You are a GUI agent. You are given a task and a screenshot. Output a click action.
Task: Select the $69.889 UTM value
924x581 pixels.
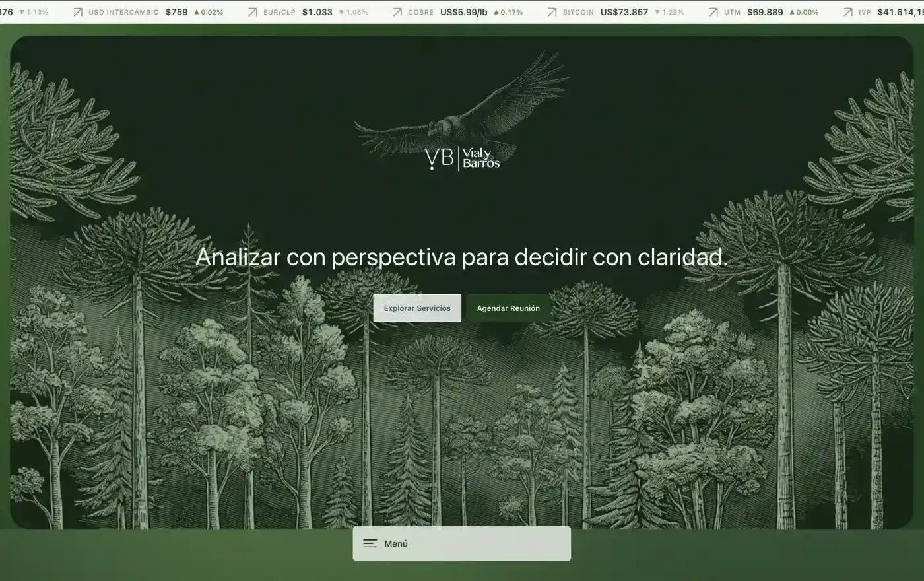tap(765, 12)
